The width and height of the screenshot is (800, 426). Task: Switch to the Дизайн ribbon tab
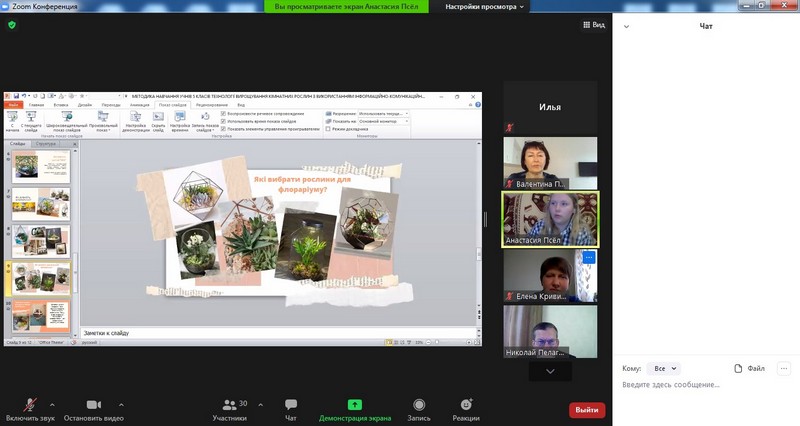pyautogui.click(x=85, y=105)
